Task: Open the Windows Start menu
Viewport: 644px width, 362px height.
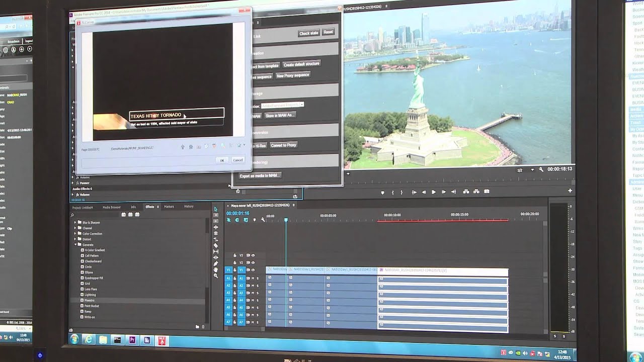Action: tap(74, 339)
